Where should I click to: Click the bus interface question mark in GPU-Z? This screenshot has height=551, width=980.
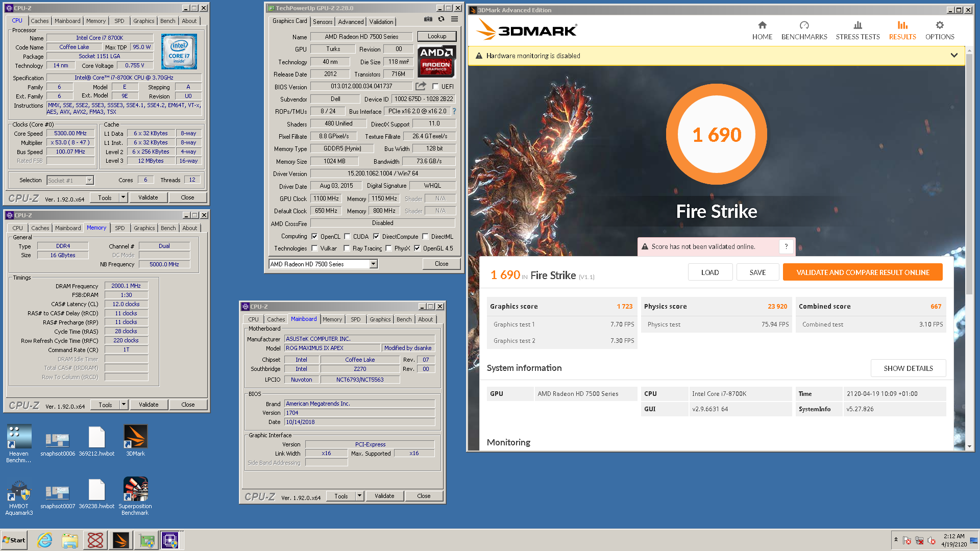pyautogui.click(x=454, y=111)
